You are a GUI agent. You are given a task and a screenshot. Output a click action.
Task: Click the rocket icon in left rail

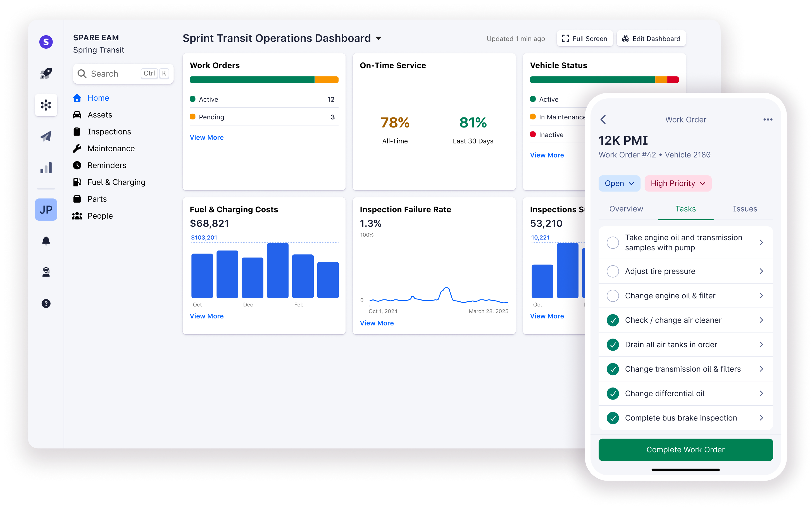46,73
